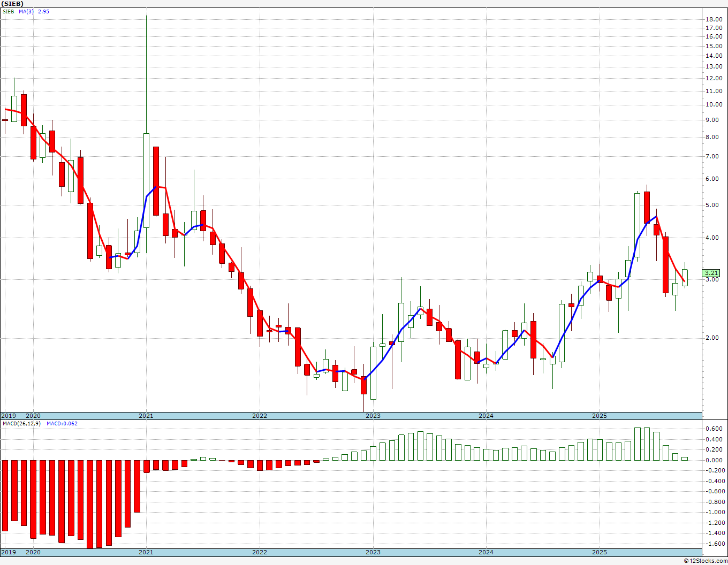Select 2024 on the price chart time axis

tap(486, 416)
